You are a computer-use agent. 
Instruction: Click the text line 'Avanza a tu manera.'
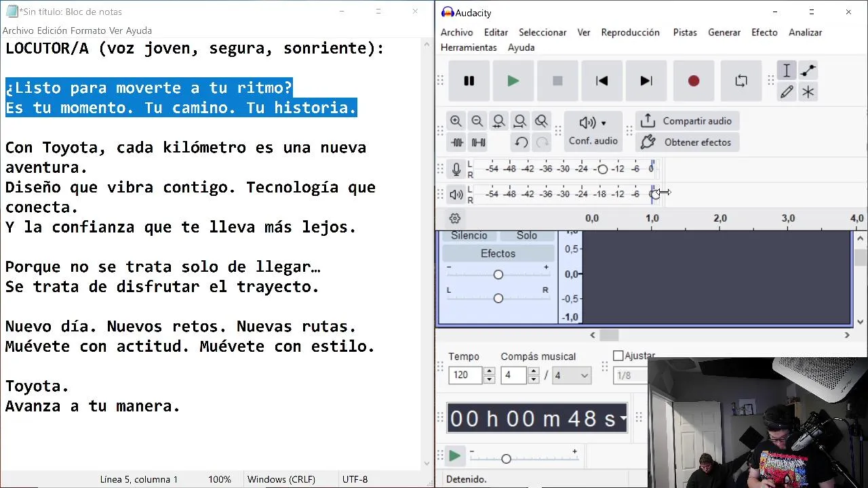(93, 406)
